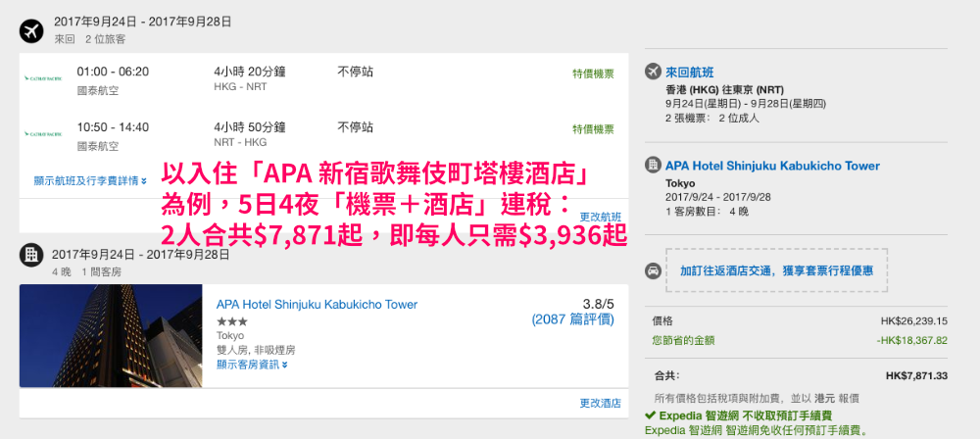Click the APA Hotel tower photo thumbnail
Screen dimensions: 980x439
111,336
